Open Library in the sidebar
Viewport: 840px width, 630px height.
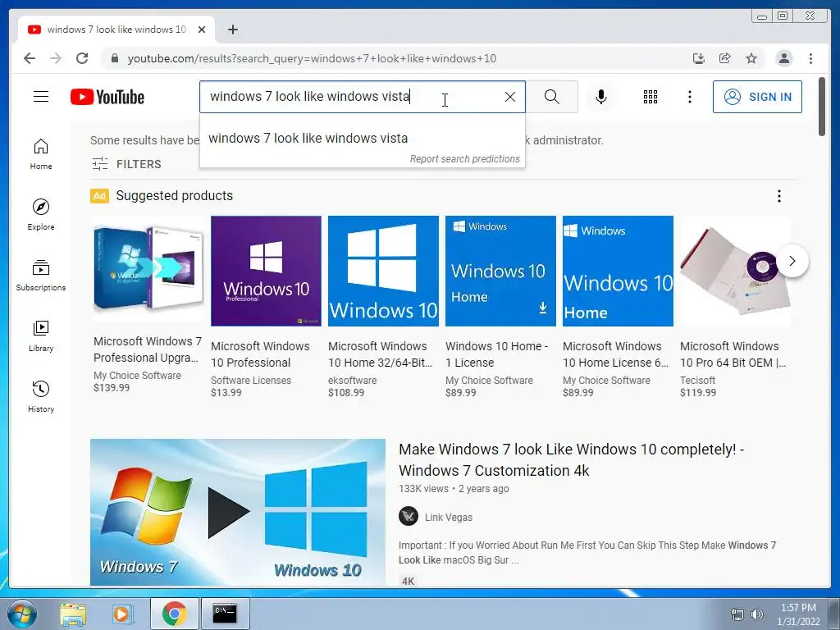(x=41, y=336)
